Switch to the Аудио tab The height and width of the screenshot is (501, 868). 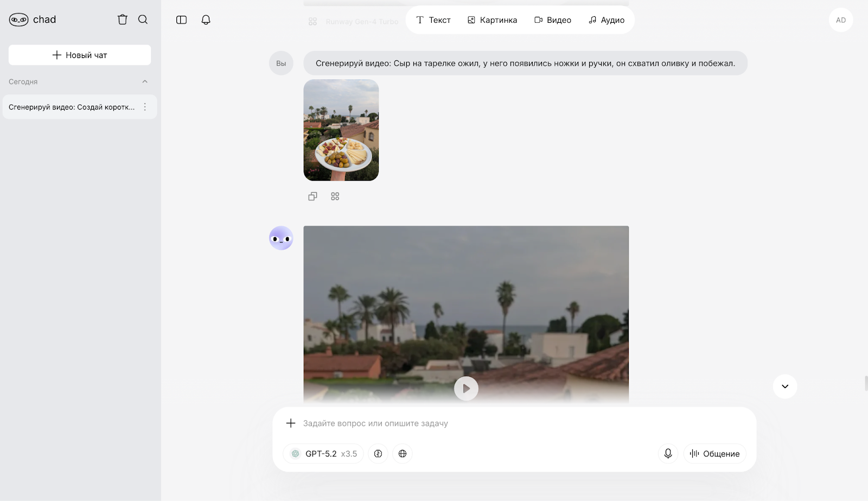click(607, 20)
